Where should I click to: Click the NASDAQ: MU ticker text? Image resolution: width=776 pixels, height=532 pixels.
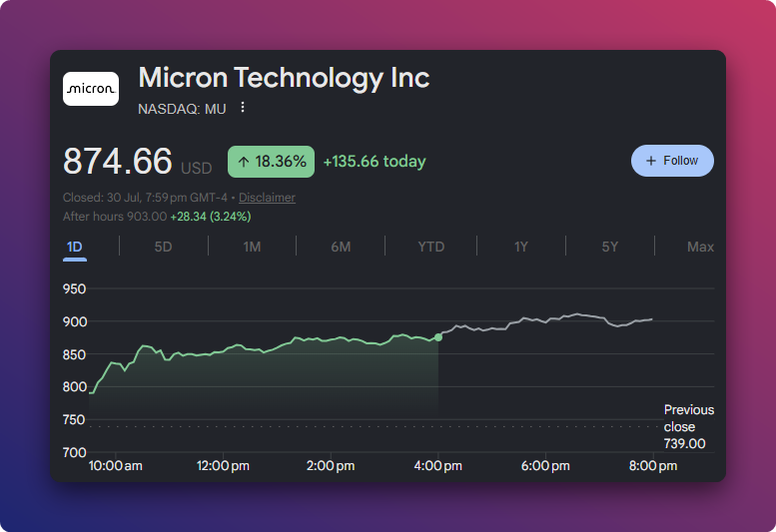click(182, 109)
